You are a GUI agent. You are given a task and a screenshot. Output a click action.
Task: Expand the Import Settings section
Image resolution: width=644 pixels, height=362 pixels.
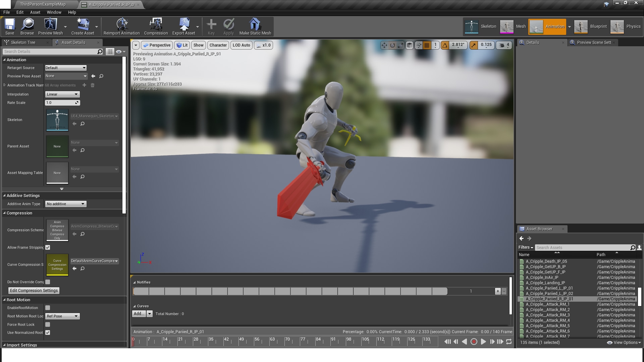coord(4,345)
